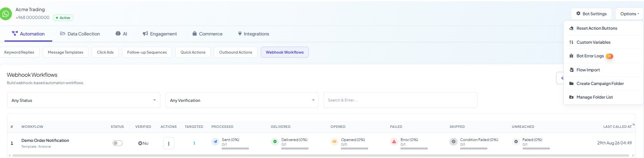
Task: Choose Create Campaign Folder menu item
Action: (x=603, y=83)
